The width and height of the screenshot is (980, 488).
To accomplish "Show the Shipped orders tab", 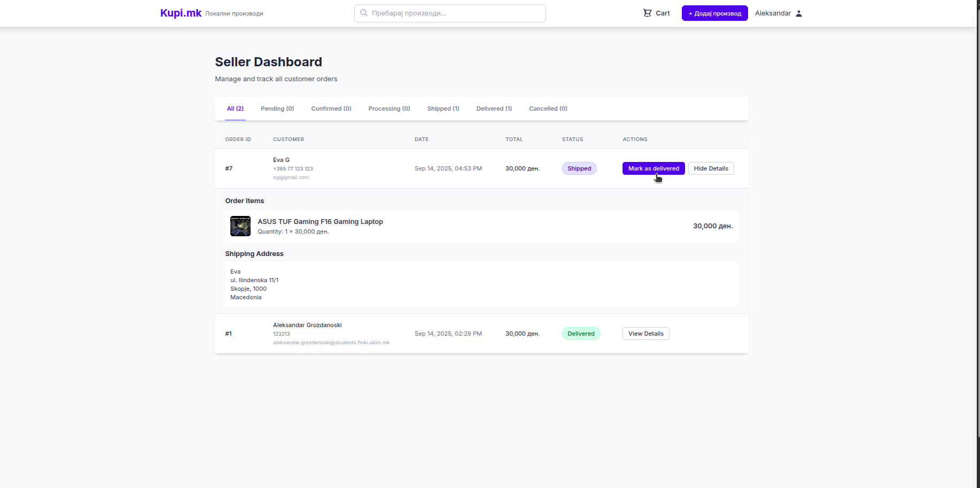I will pyautogui.click(x=443, y=109).
